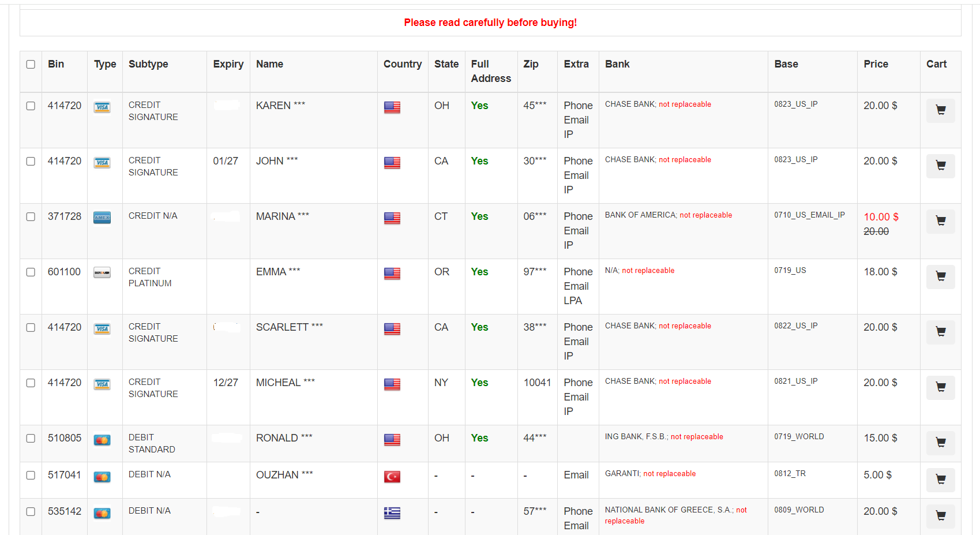Click the US flag in the RONALD row
This screenshot has height=535, width=980.
click(392, 440)
